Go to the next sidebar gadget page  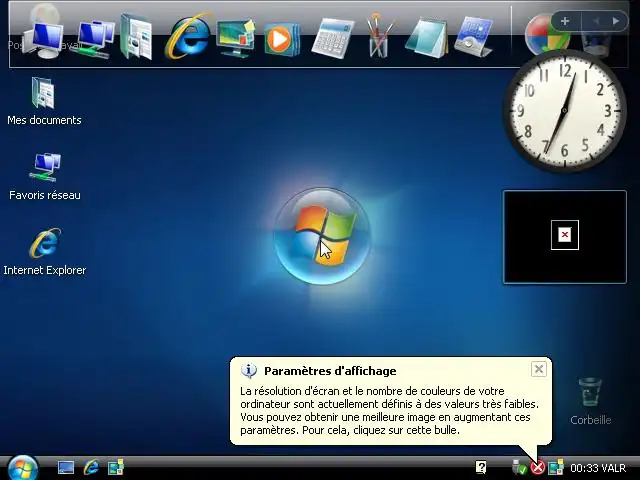pos(616,21)
